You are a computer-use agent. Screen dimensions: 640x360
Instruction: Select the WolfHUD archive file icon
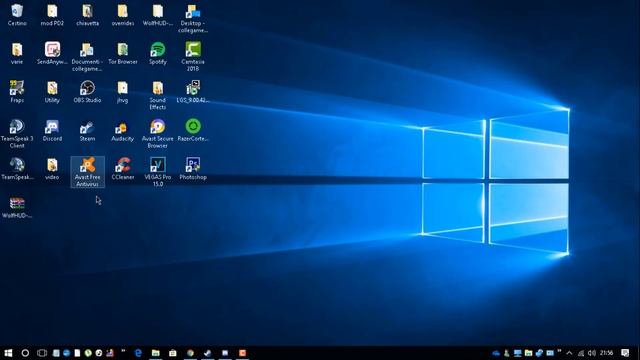pos(17,207)
